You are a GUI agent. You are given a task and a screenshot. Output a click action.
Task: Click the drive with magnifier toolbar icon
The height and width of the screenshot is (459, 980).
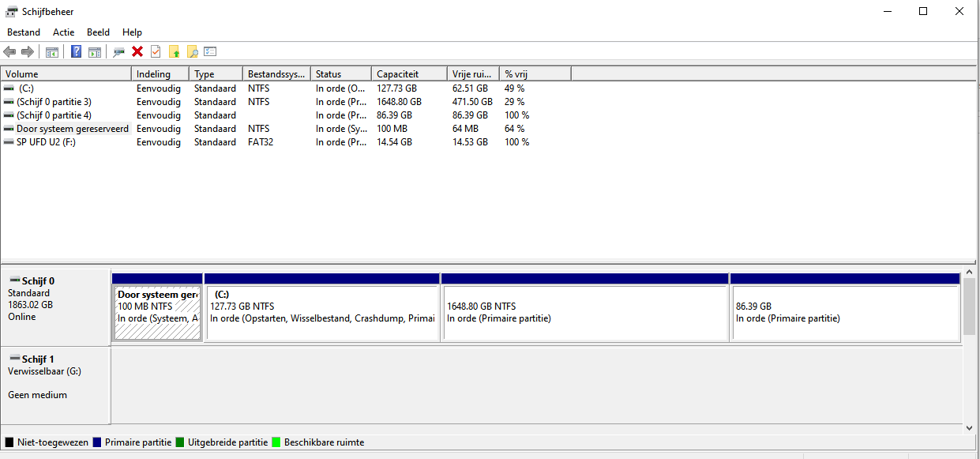pos(118,51)
